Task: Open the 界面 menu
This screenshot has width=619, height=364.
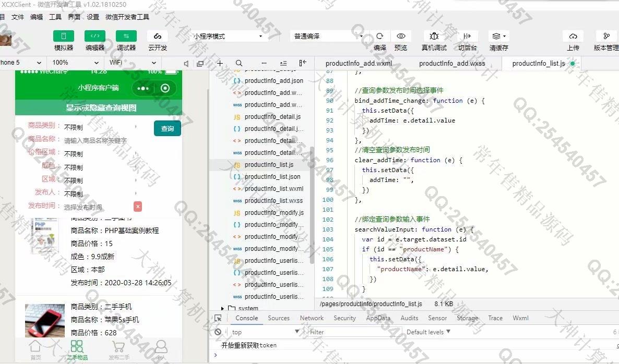Action: (x=74, y=17)
